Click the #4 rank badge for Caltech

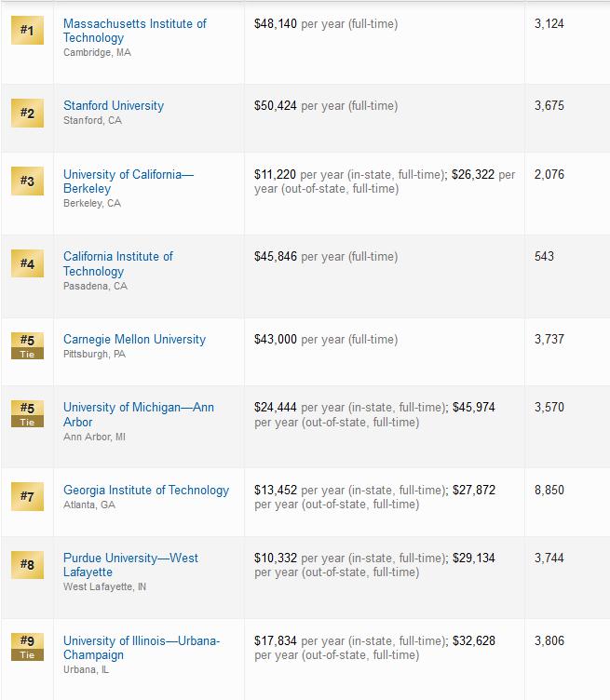[x=27, y=263]
